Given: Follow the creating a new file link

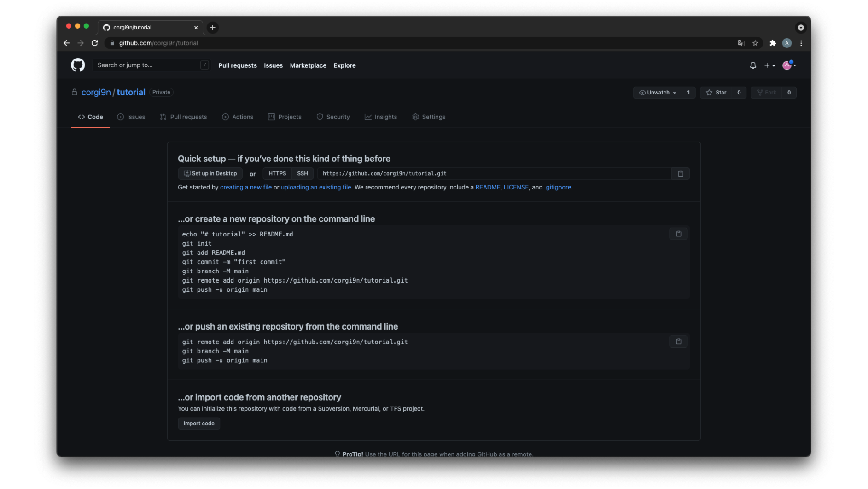Looking at the screenshot, I should click(x=246, y=187).
